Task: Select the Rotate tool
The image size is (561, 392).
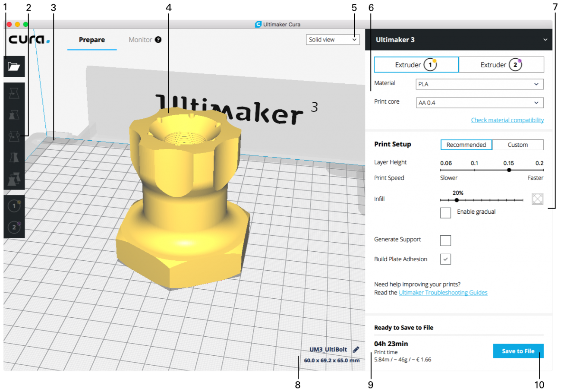Action: [x=14, y=136]
